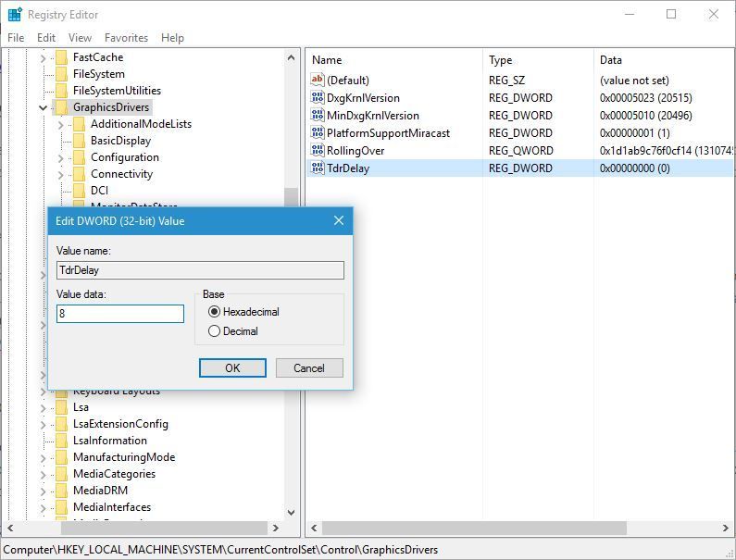Viewport: 736px width, 560px height.
Task: Click the 0x00000001 (1) data cell
Action: point(634,133)
